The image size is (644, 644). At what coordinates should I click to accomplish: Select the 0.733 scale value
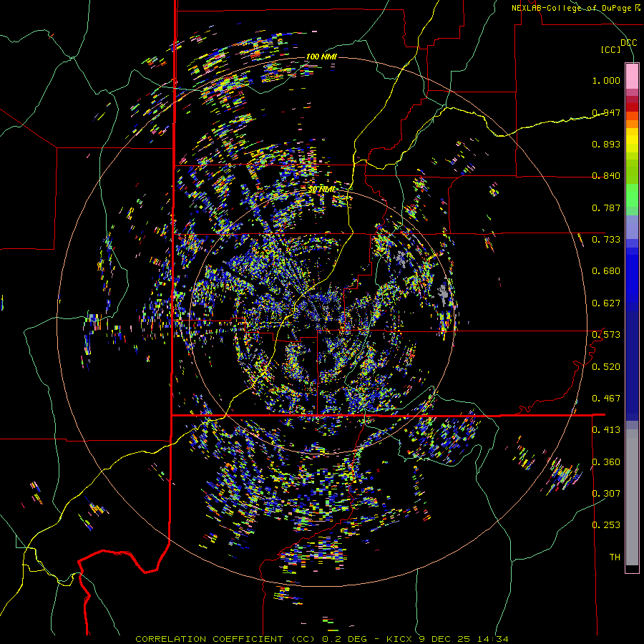[x=606, y=240]
